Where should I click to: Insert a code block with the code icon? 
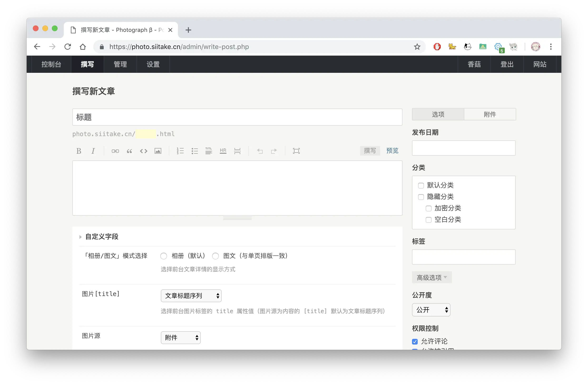coord(143,151)
